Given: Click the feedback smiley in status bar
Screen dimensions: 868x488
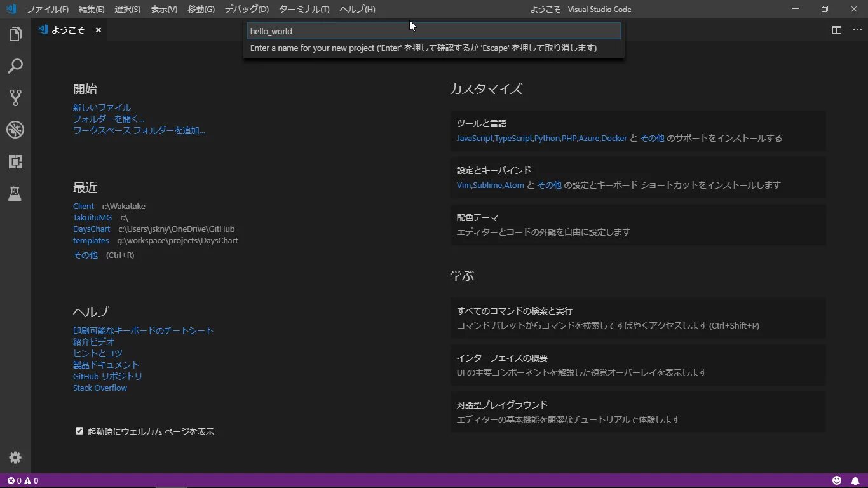Looking at the screenshot, I should (x=837, y=480).
